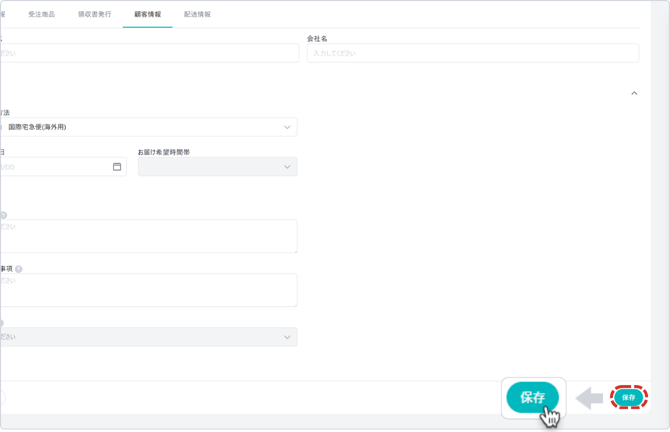Switch to the 受注商品 tab
The width and height of the screenshot is (670, 432).
coord(41,14)
